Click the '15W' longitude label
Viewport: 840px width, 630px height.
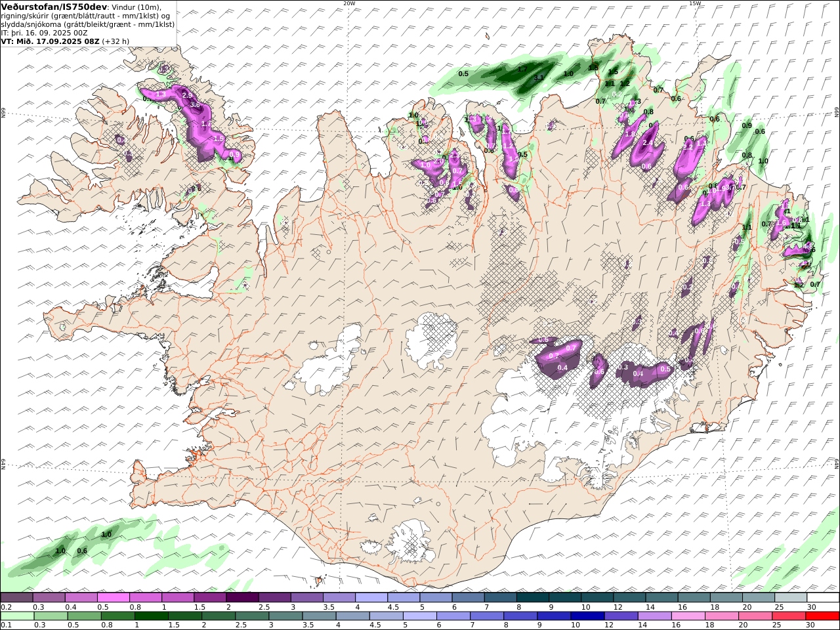tap(695, 3)
